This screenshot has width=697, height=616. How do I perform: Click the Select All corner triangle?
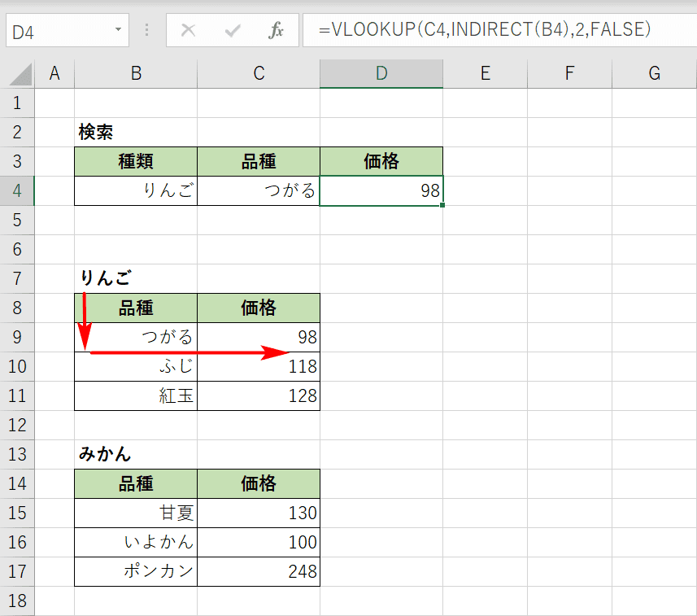[20, 74]
